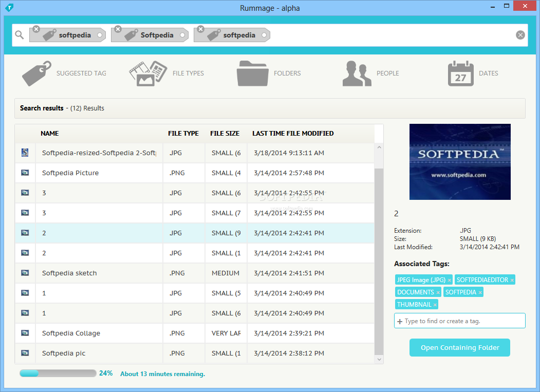The image size is (540, 392).
Task: Click Open Containing Folder button
Action: click(460, 348)
